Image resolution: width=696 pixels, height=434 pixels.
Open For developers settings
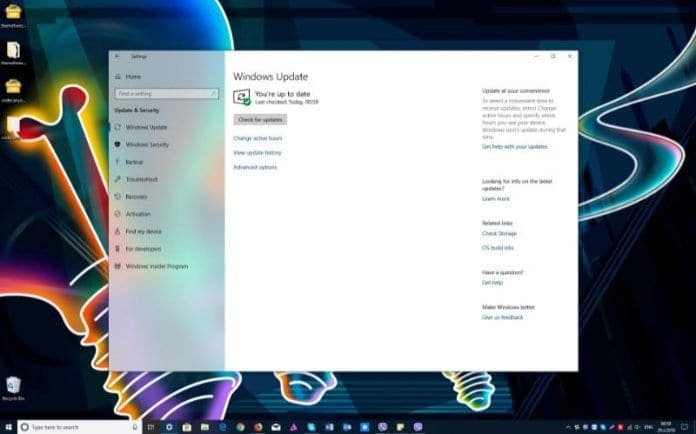point(143,249)
